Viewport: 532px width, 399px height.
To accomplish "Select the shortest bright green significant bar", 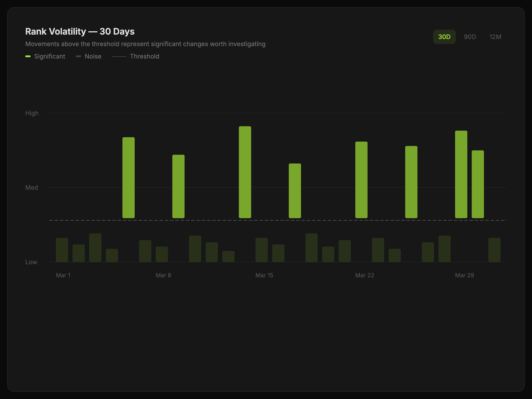I will 295,191.
